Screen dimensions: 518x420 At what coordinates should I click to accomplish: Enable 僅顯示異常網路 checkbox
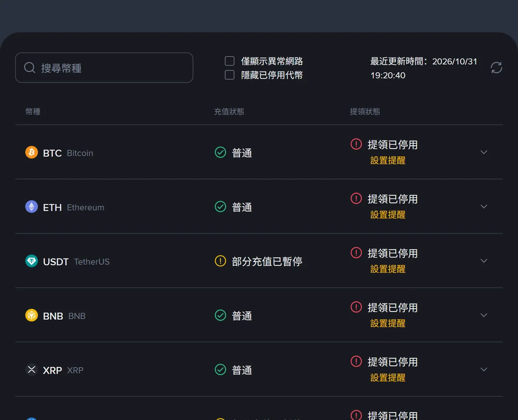point(230,61)
